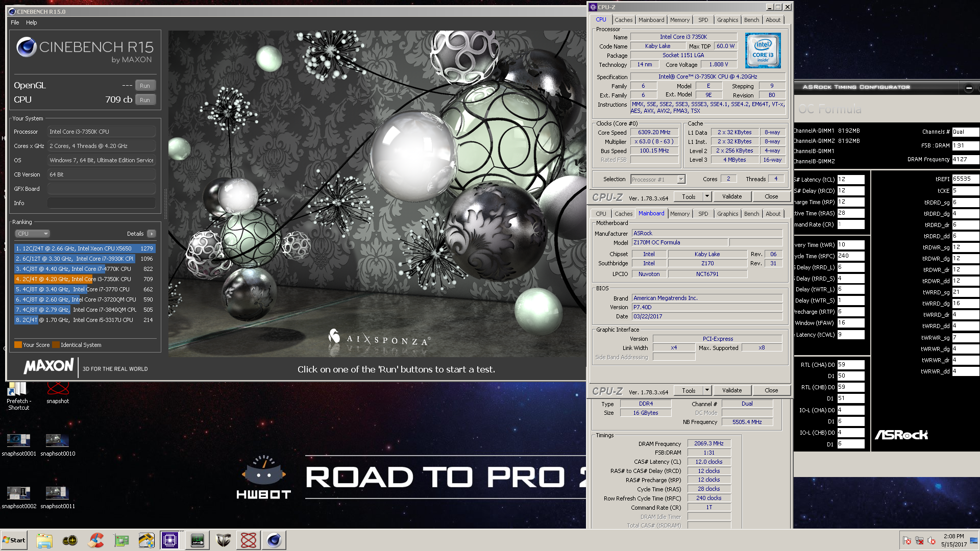Image resolution: width=980 pixels, height=551 pixels.
Task: Click the black-and-yellow taskbar icon next to Explorer
Action: point(70,540)
